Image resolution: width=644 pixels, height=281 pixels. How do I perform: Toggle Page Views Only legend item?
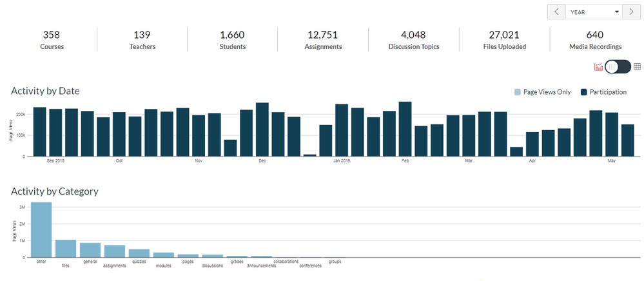pos(547,92)
